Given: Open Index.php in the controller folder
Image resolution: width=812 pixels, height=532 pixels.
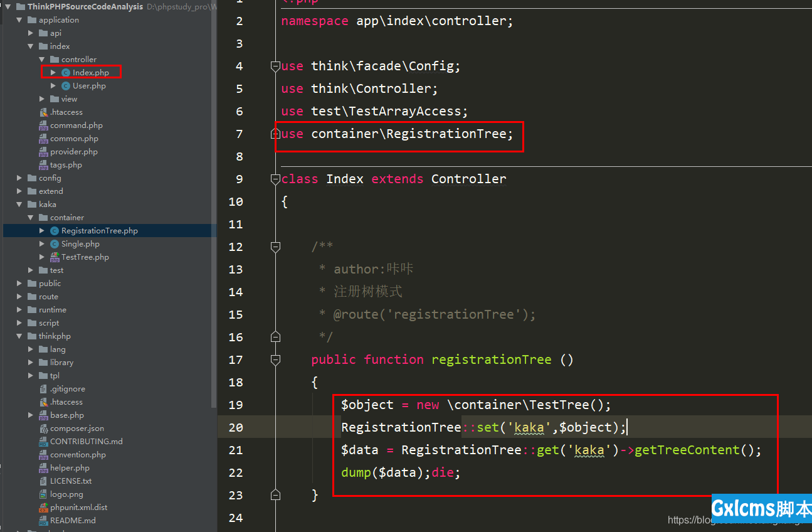Looking at the screenshot, I should coord(91,73).
